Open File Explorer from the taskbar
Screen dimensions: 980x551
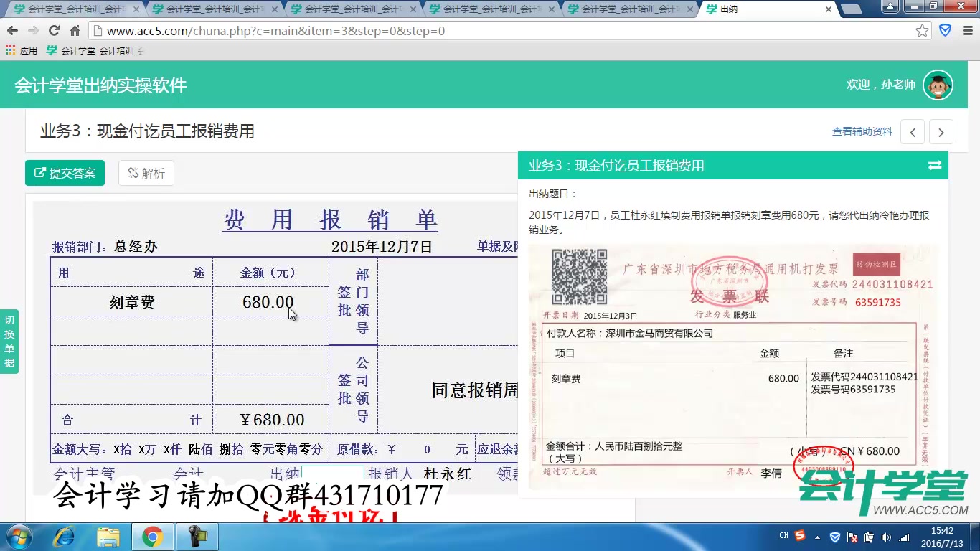[108, 537]
